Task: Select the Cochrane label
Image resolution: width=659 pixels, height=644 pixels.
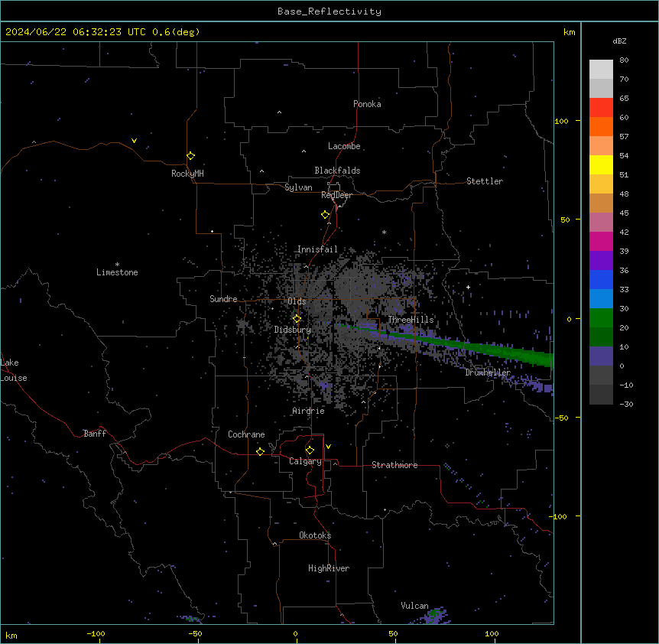Action: (246, 434)
